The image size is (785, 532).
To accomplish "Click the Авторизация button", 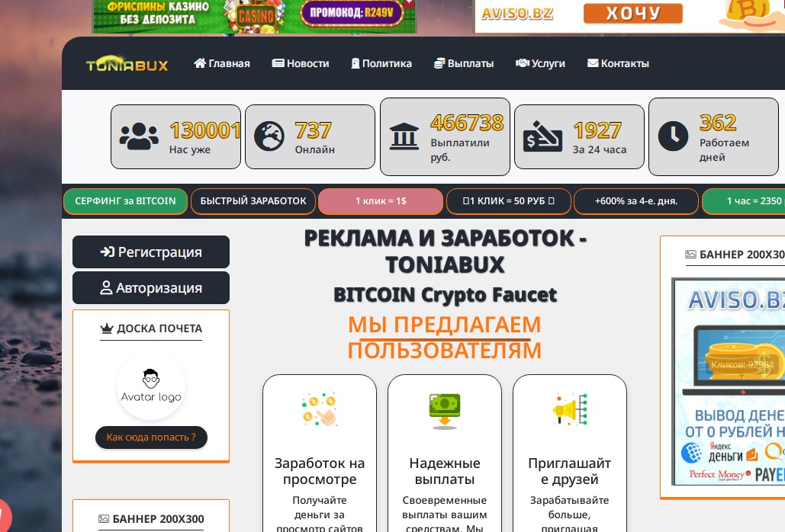I will (151, 288).
